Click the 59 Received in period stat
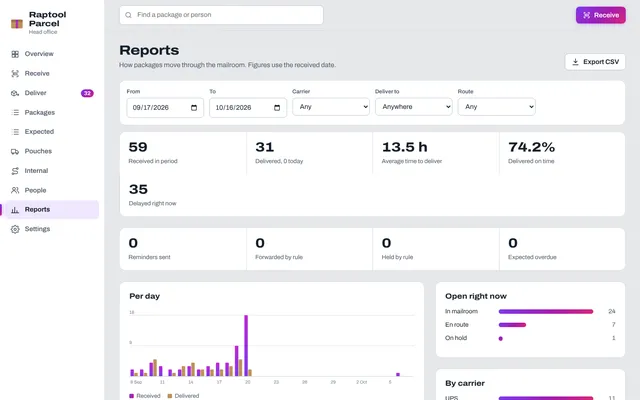640x400 pixels. point(183,153)
